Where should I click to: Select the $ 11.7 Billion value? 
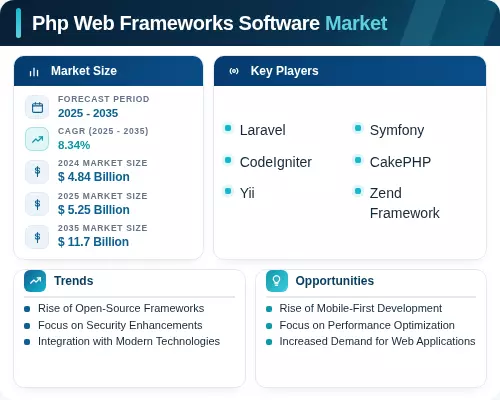(x=93, y=242)
